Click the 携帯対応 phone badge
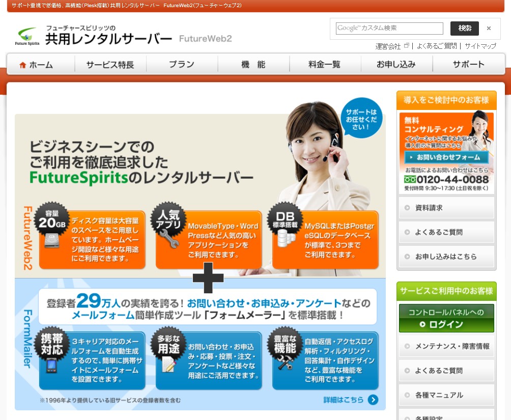The image size is (511, 420). pyautogui.click(x=52, y=350)
